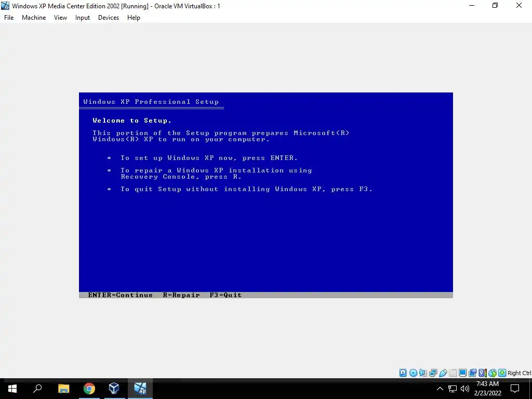532x399 pixels.
Task: Click the shared folders indicator
Action: click(x=453, y=373)
